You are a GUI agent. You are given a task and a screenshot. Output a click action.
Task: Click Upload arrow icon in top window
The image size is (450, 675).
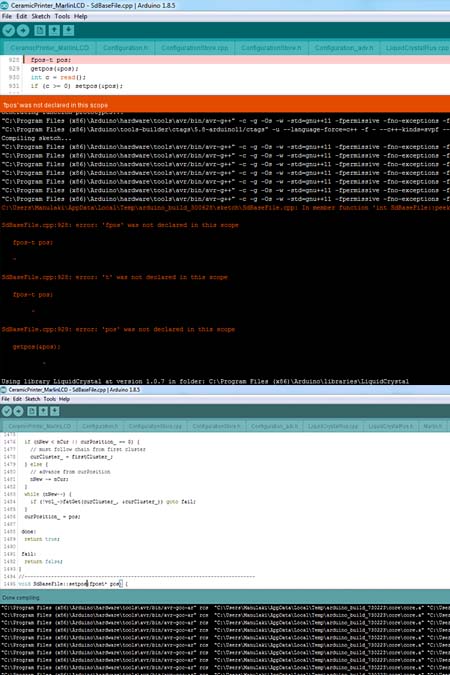click(x=23, y=30)
